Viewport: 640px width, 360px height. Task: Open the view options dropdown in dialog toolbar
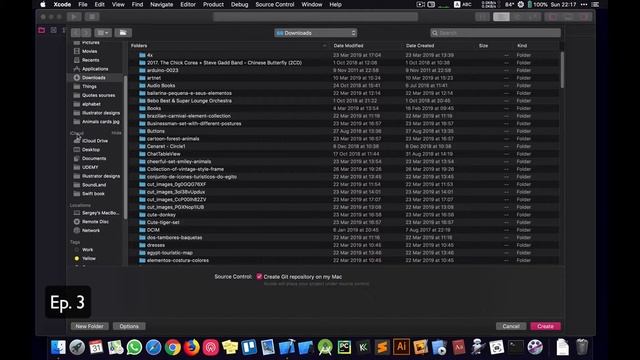coord(103,33)
